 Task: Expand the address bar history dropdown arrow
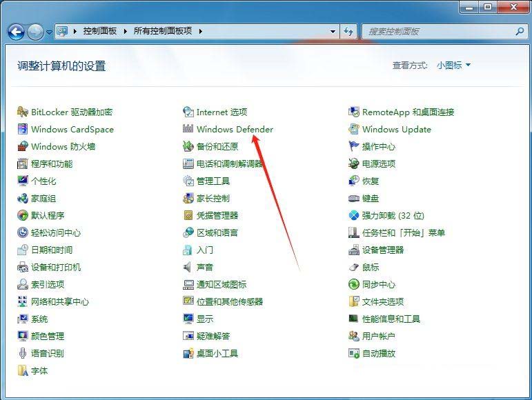[x=333, y=32]
